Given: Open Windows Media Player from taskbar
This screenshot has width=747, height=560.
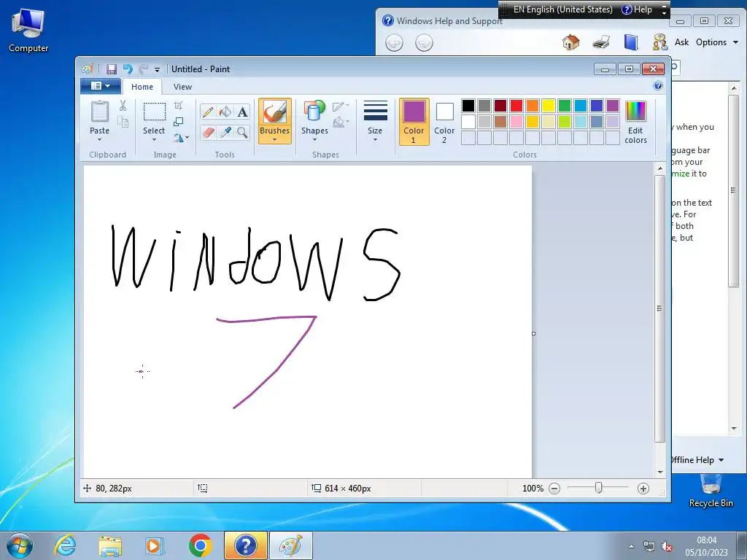Looking at the screenshot, I should 155,545.
